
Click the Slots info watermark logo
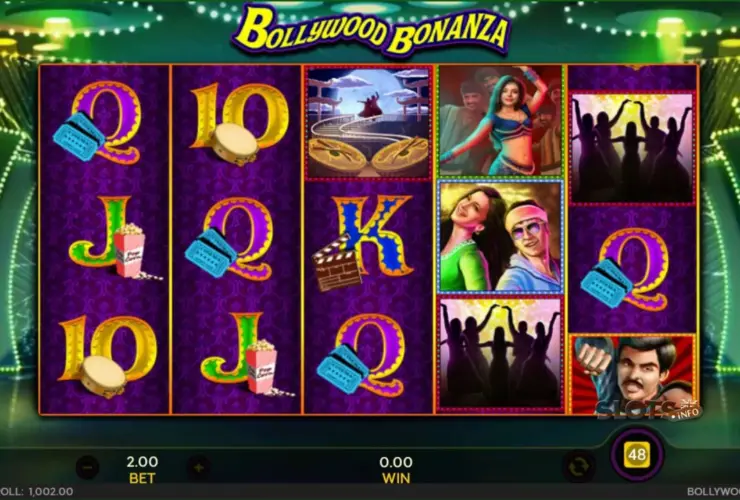tap(649, 410)
